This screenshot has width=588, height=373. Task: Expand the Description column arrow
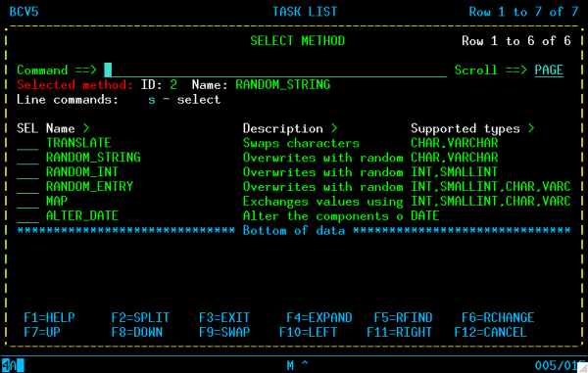coord(334,128)
